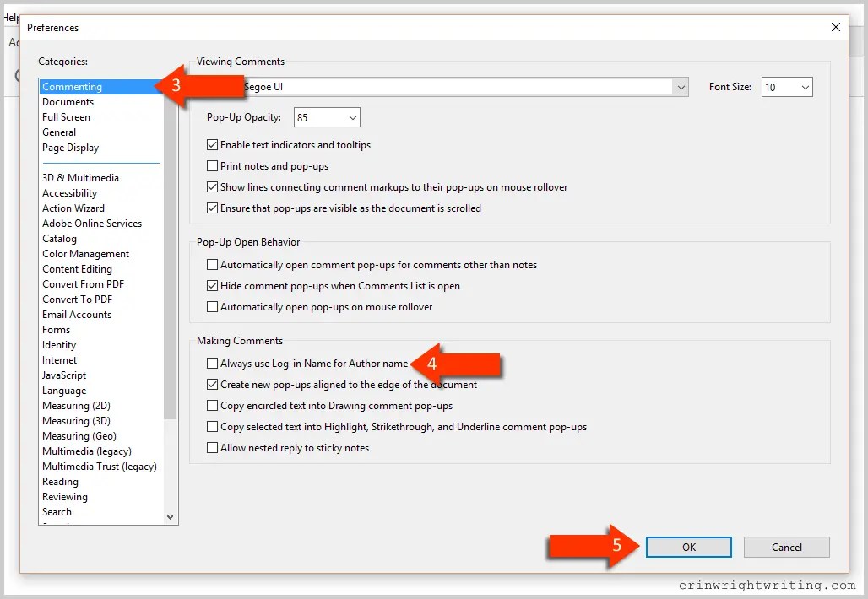This screenshot has width=868, height=599.
Task: Select the Commenting category tab
Action: click(x=72, y=86)
